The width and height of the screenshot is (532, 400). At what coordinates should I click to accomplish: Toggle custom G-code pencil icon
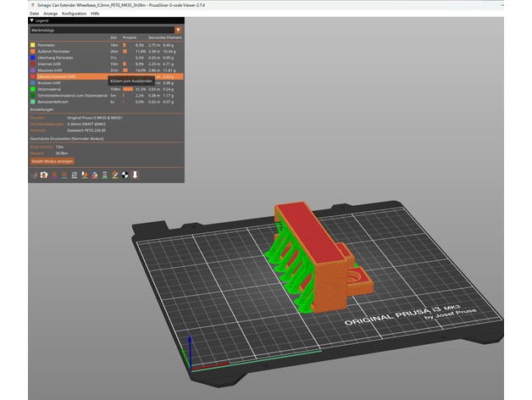[x=115, y=175]
